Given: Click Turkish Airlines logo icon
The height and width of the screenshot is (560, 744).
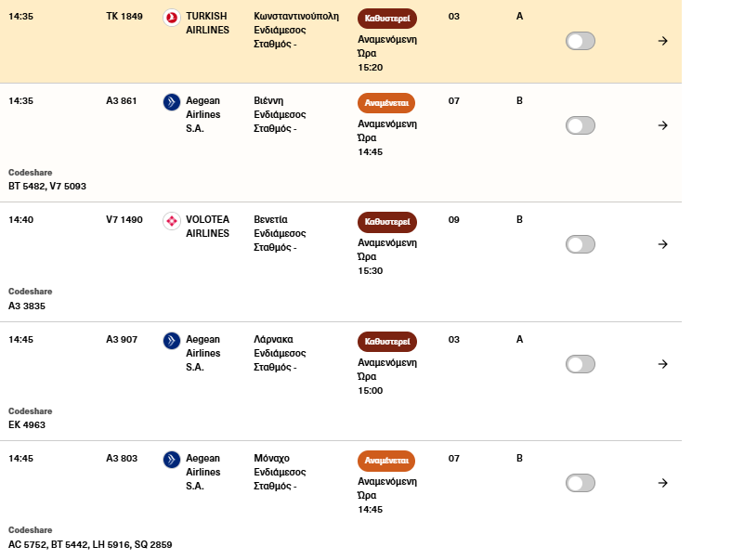Looking at the screenshot, I should [171, 18].
